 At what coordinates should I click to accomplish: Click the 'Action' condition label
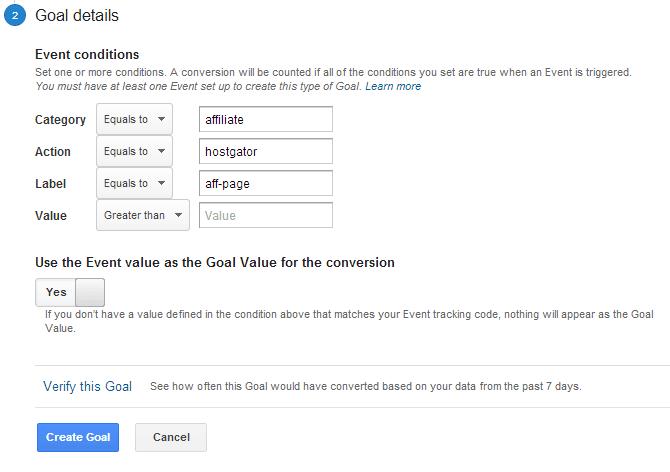[53, 152]
